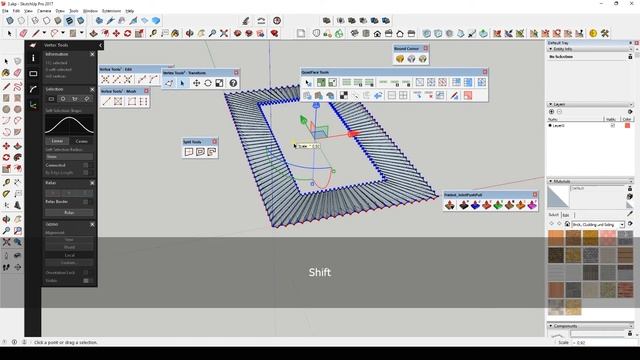
Task: Pick the Rotate tool in top toolbar
Action: [x=127, y=33]
